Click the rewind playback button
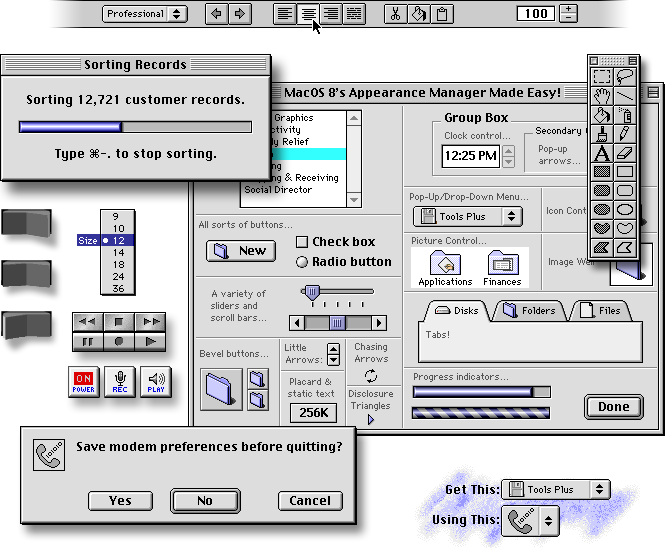665x549 pixels. [x=88, y=322]
